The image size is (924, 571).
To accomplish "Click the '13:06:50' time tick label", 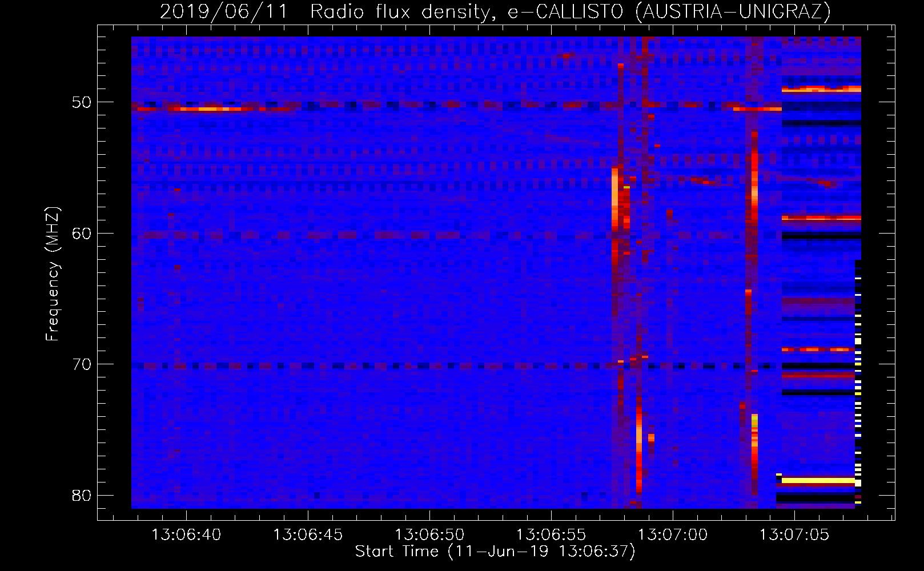I will 429,535.
